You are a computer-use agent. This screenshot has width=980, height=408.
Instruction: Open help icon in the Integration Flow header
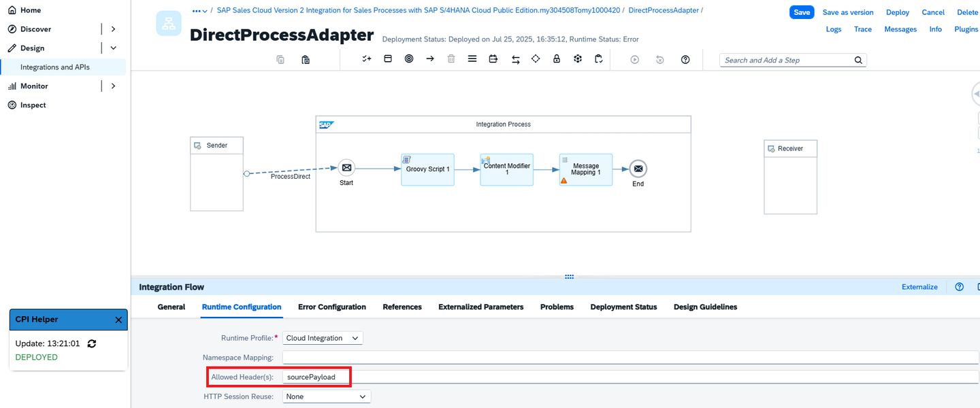click(960, 287)
